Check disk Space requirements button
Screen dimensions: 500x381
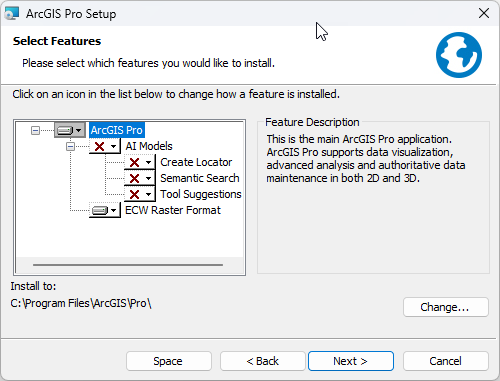pos(169,361)
